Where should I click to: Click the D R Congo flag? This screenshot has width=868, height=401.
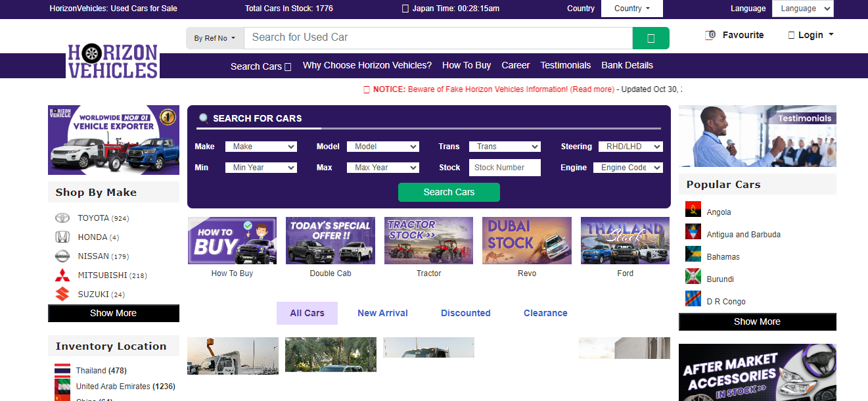[x=693, y=299]
